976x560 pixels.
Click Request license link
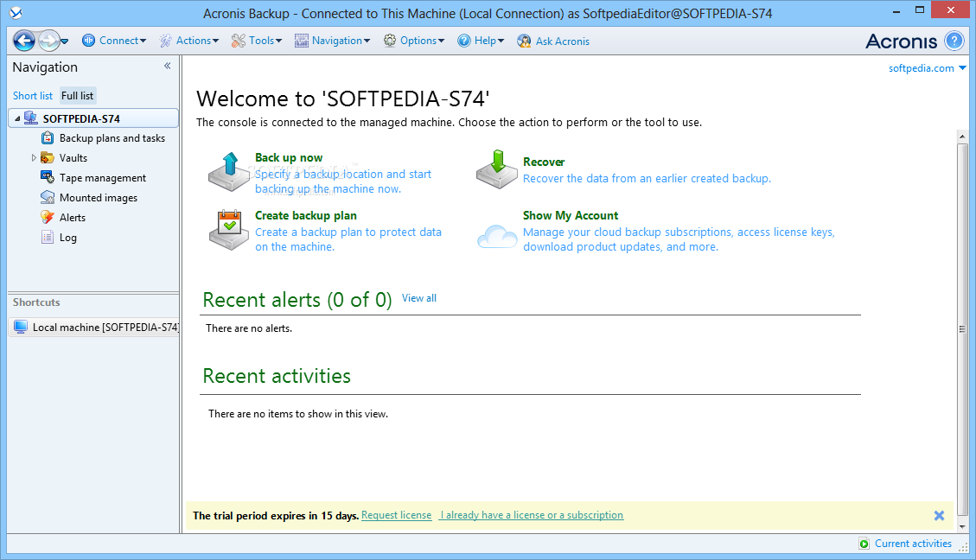[x=397, y=515]
